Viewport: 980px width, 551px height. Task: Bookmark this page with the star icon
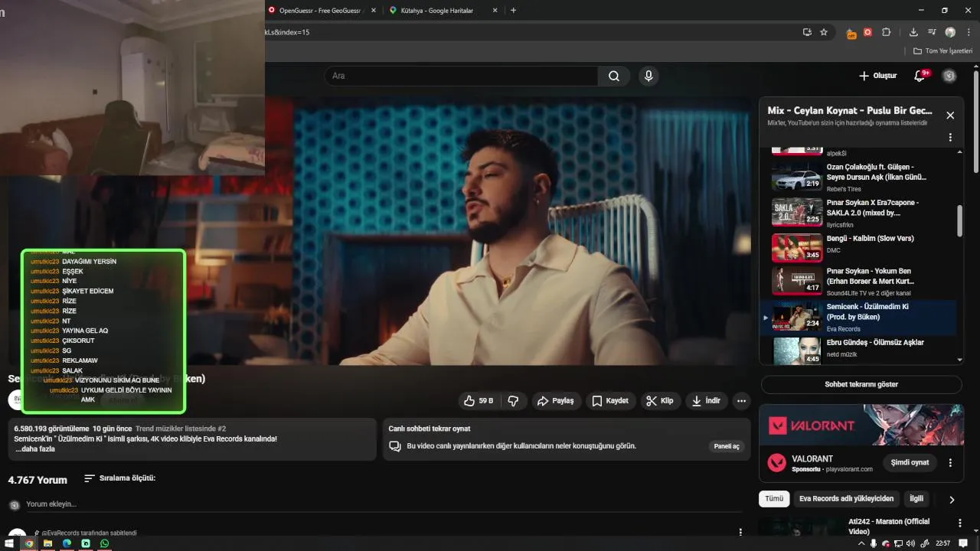pyautogui.click(x=824, y=32)
